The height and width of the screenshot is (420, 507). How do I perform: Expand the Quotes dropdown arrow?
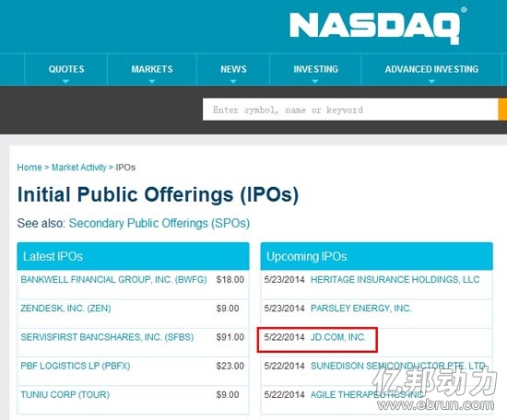(x=65, y=81)
